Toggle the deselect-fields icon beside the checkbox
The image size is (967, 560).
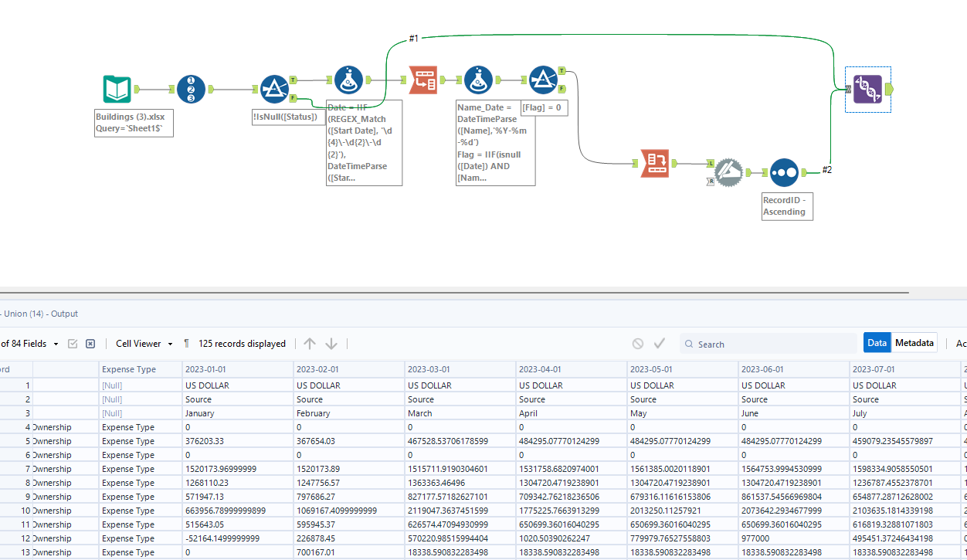click(x=90, y=344)
